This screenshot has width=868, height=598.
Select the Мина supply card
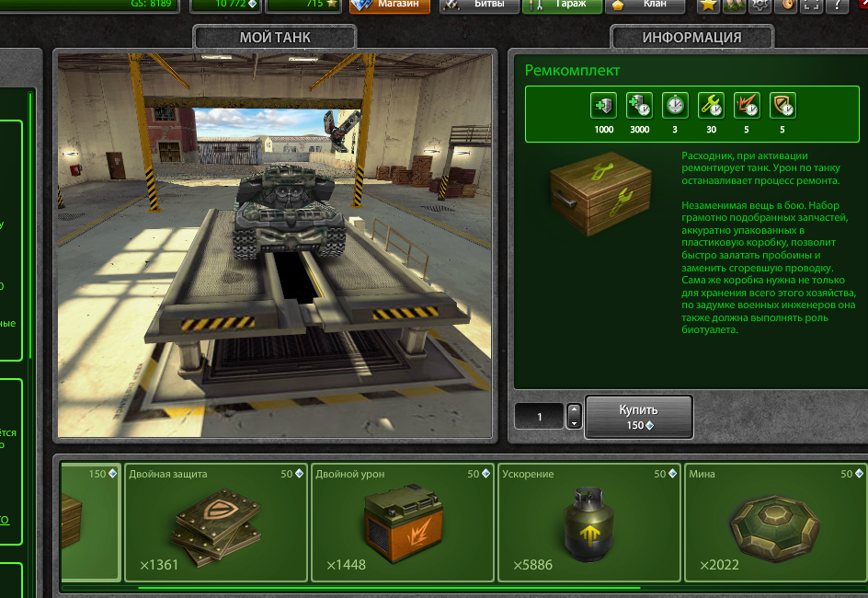tap(776, 523)
